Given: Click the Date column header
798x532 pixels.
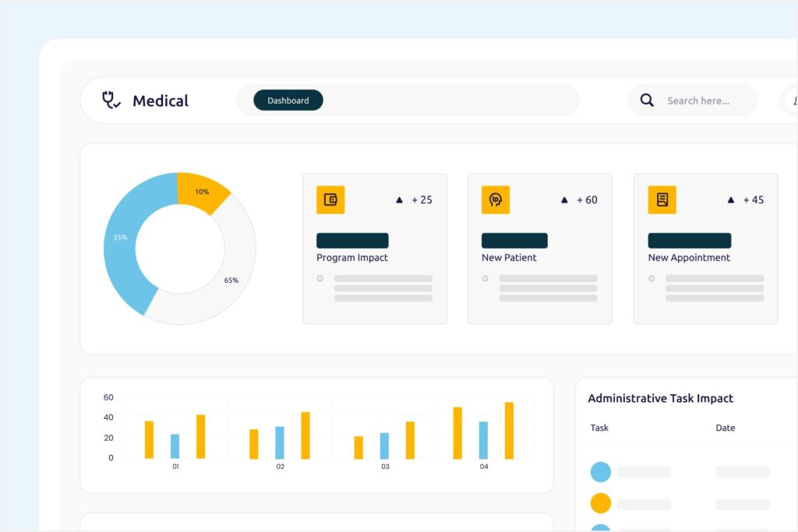Looking at the screenshot, I should click(x=725, y=428).
